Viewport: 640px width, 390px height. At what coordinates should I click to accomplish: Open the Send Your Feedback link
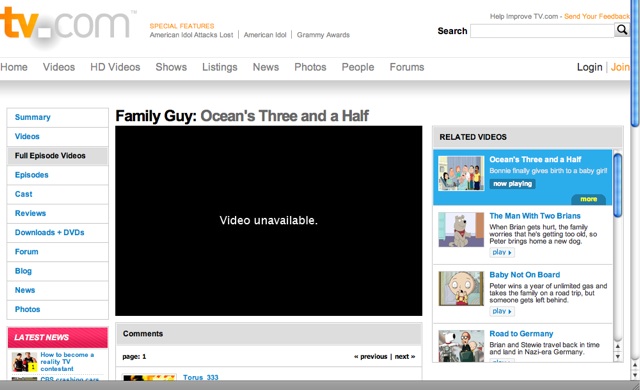click(597, 16)
